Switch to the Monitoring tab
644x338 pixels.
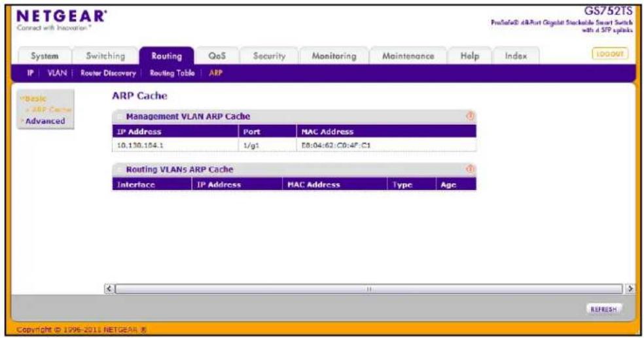[x=334, y=56]
